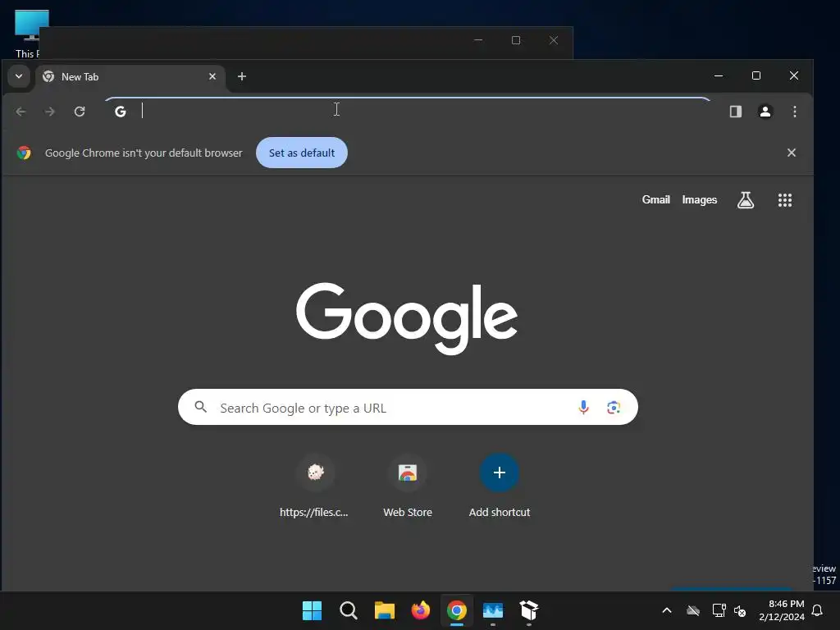Minimize the Chrome window
840x630 pixels.
pyautogui.click(x=719, y=76)
